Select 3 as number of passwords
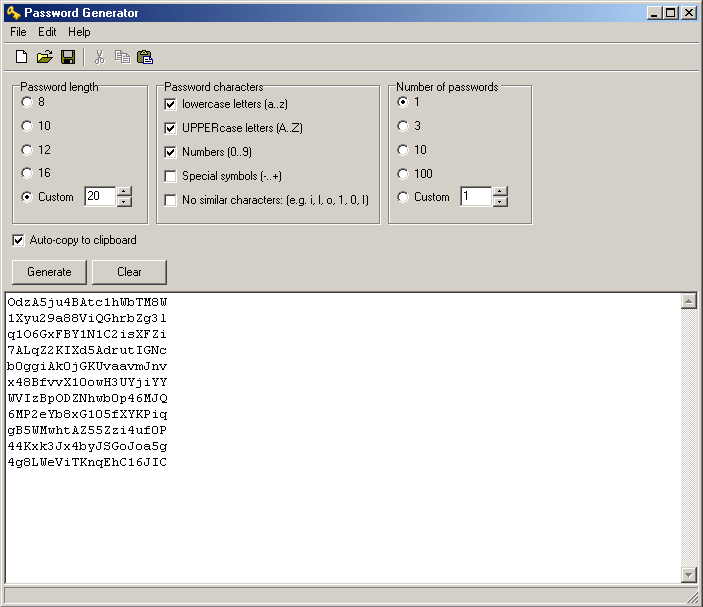The height and width of the screenshot is (607, 703). 403,126
